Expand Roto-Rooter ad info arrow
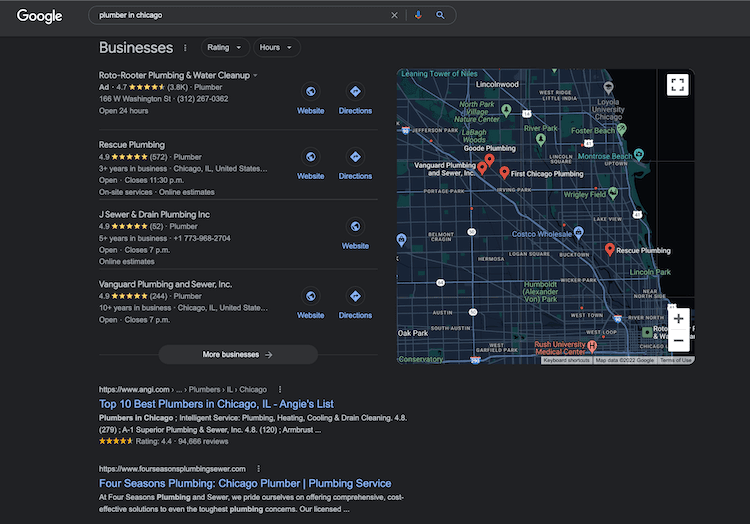 (255, 76)
